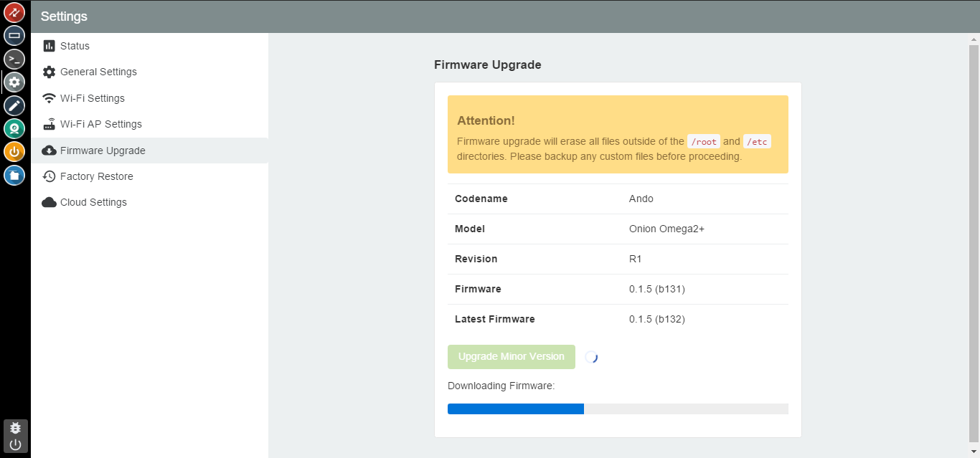Click the /etc code label

(x=757, y=142)
